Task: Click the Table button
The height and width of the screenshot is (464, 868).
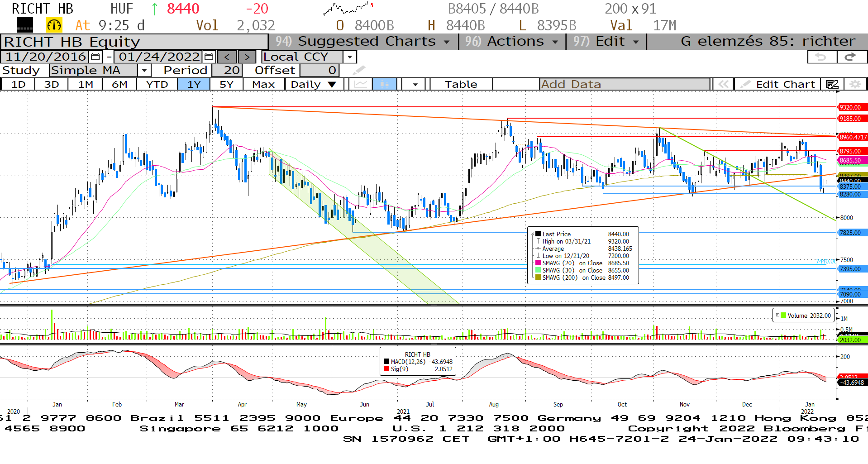Action: [461, 84]
